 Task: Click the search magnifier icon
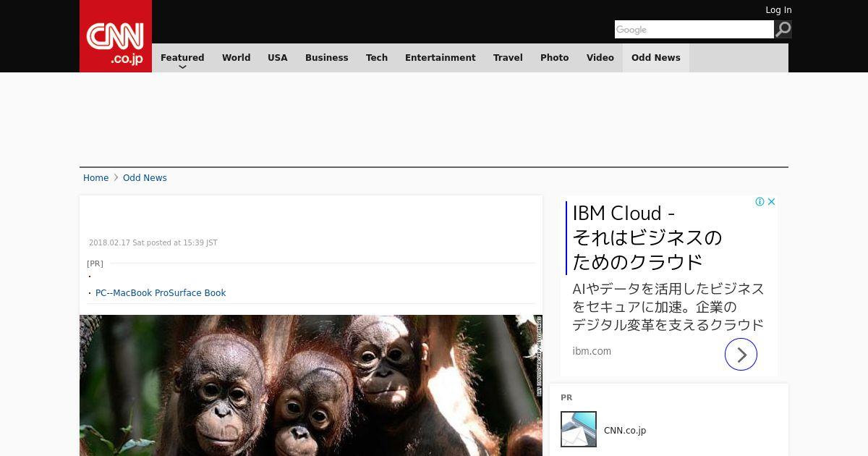(783, 29)
